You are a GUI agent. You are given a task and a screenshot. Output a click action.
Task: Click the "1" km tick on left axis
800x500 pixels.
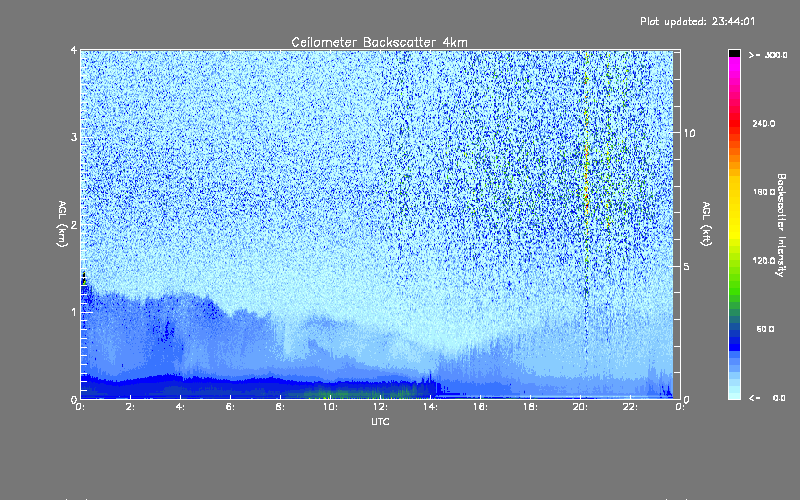pyautogui.click(x=74, y=312)
